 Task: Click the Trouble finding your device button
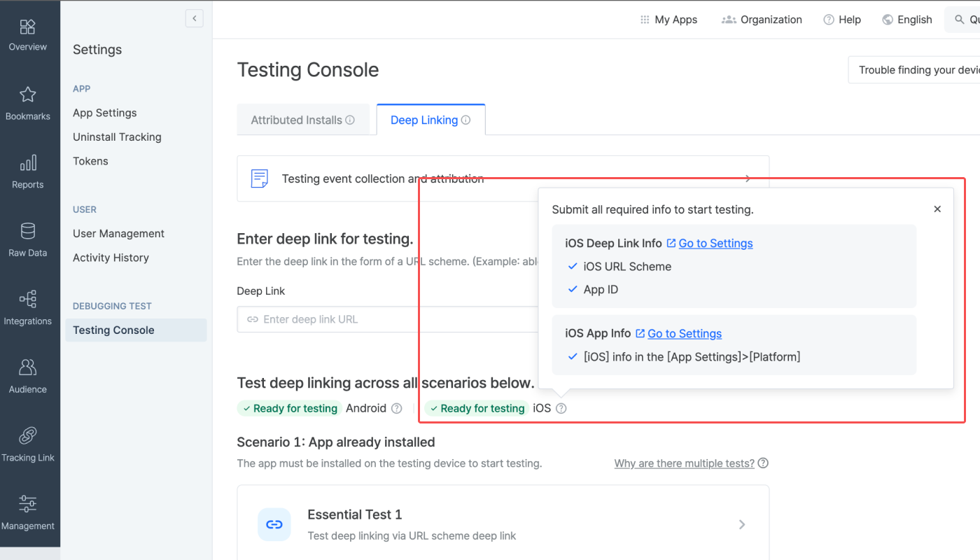click(x=914, y=70)
